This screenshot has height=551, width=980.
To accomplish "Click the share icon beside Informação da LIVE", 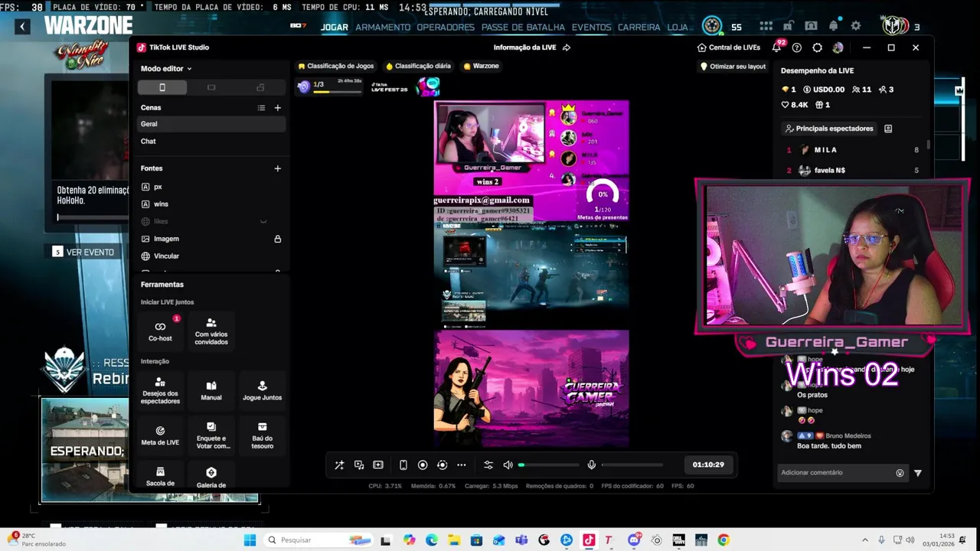I will [x=567, y=47].
